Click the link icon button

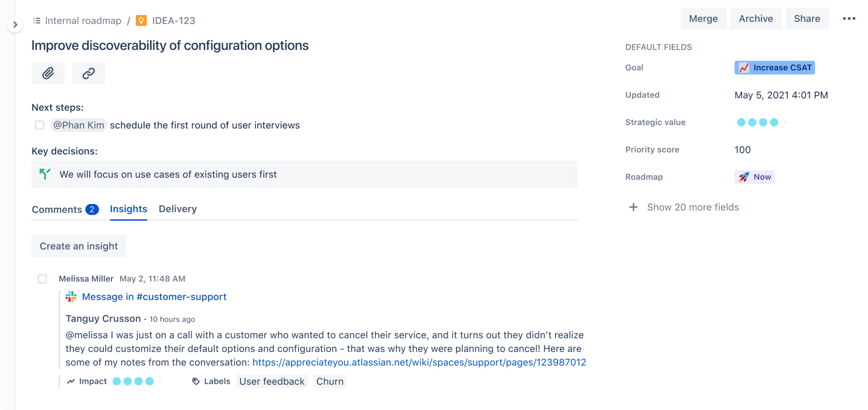pos(88,73)
